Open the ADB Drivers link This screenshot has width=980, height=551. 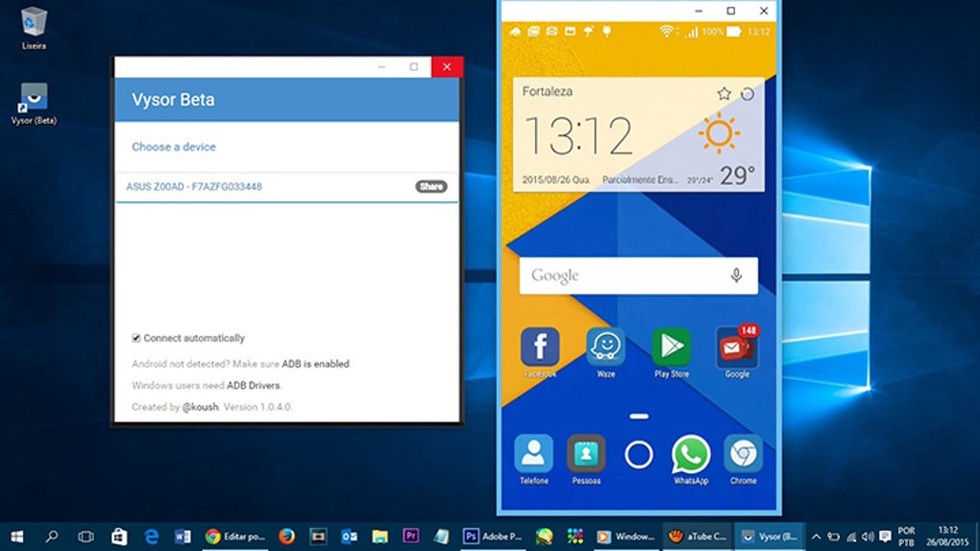253,386
